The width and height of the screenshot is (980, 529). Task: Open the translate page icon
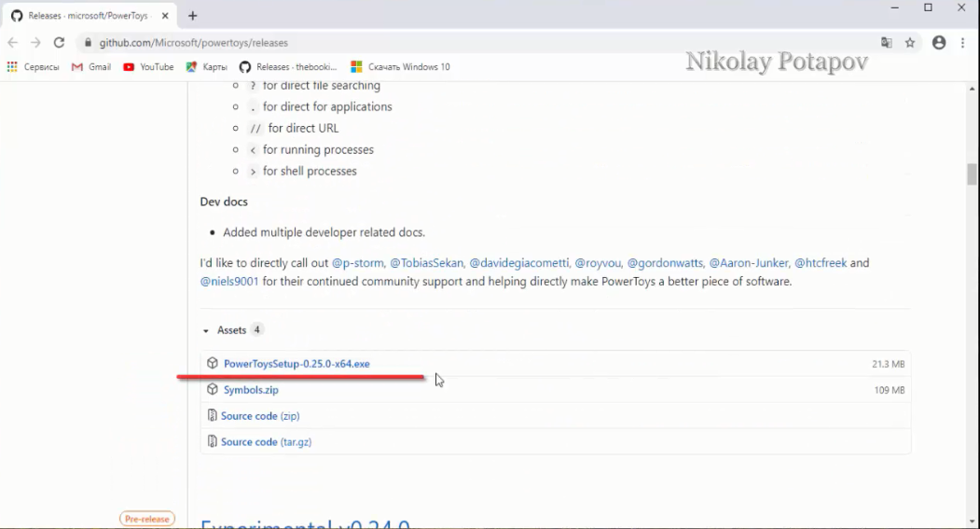(x=886, y=43)
